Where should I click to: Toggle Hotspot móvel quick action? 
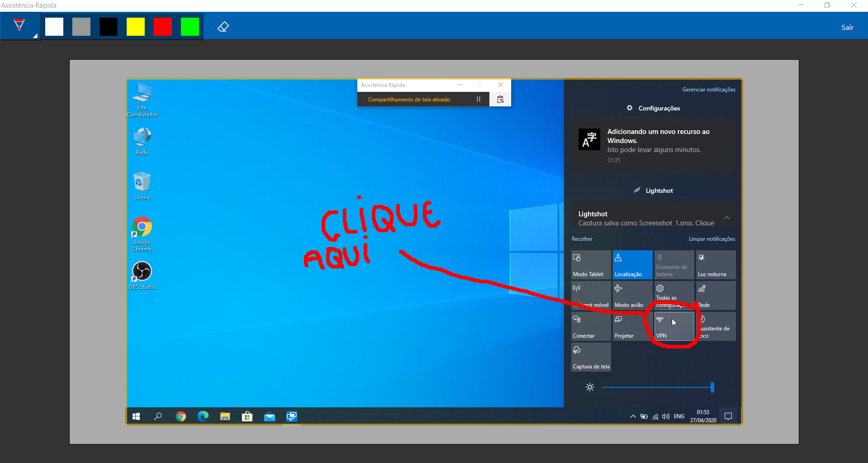pos(591,296)
